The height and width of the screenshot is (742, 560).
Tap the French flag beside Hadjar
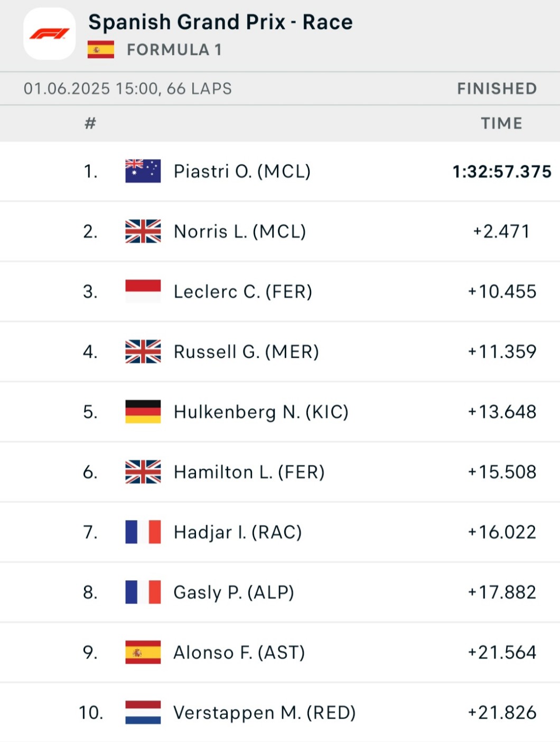click(x=143, y=532)
